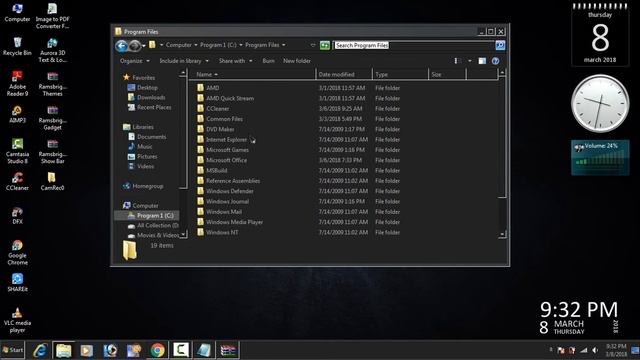Open Google Chrome desktop shortcut
This screenshot has height=360, width=640.
[17, 252]
